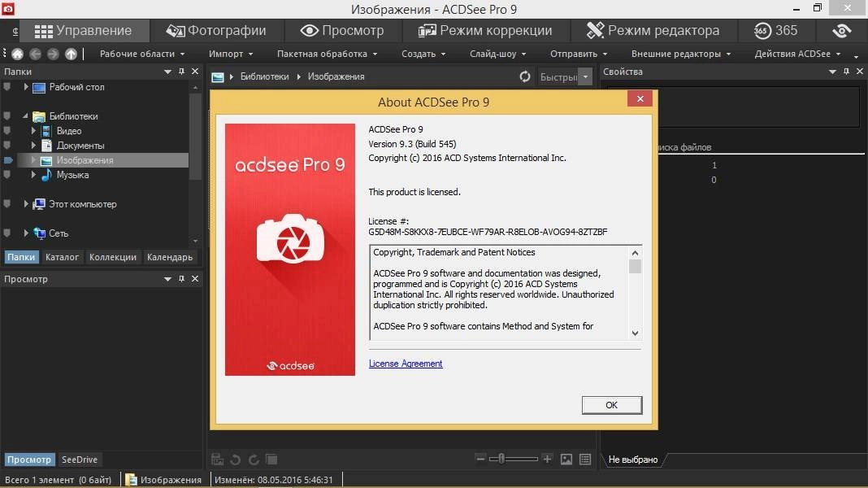The width and height of the screenshot is (868, 488).
Task: Open the Создать menu
Action: point(423,54)
